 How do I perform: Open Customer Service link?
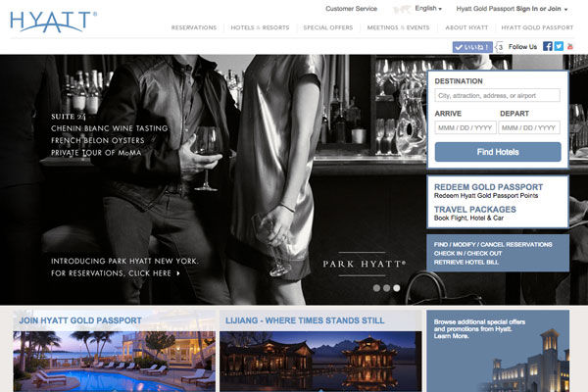tap(352, 9)
